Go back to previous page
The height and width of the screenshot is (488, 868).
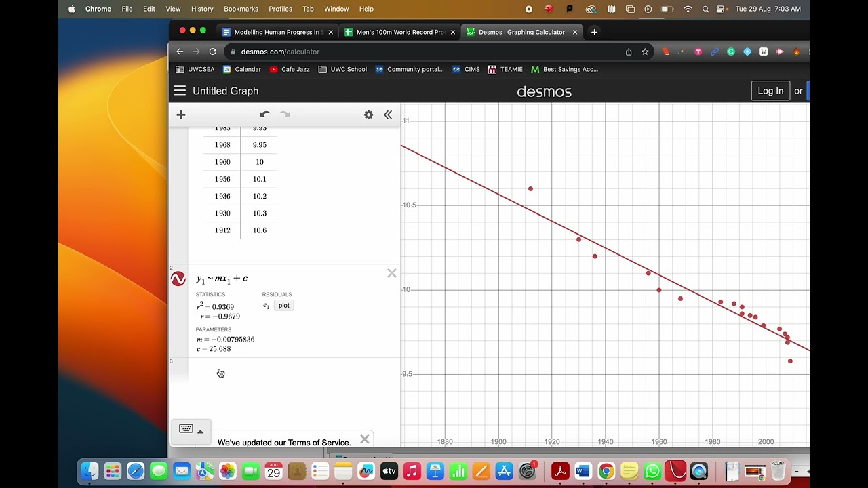180,52
